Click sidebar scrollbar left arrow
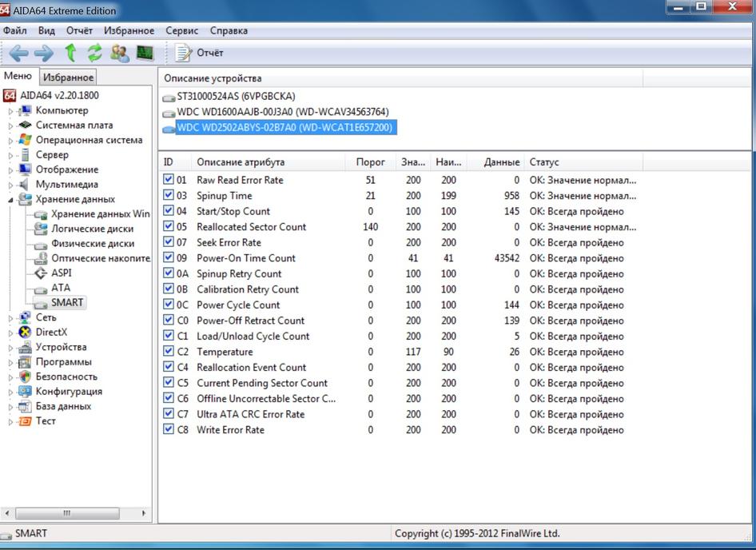Image resolution: width=756 pixels, height=550 pixels. [x=6, y=513]
